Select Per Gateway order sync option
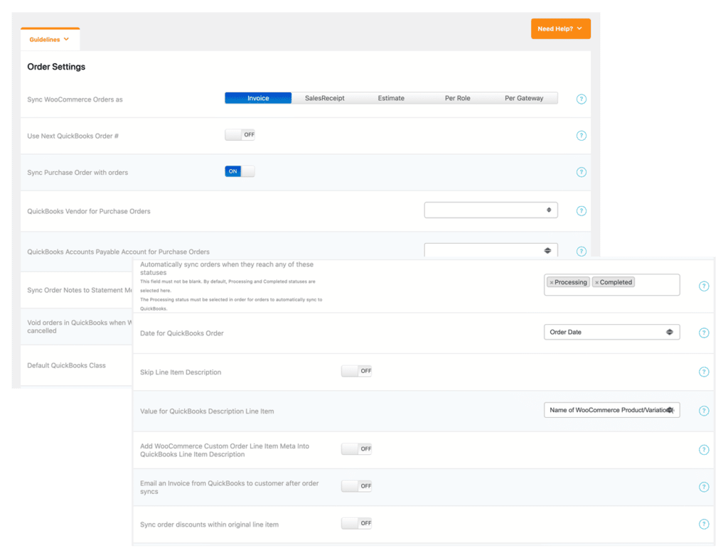The image size is (728, 560). point(524,98)
